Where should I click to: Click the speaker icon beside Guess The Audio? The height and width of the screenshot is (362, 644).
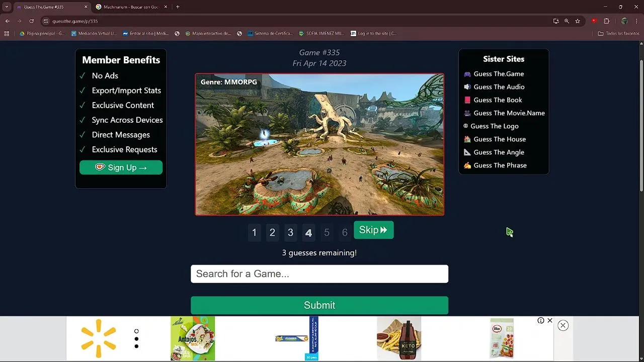pos(467,87)
